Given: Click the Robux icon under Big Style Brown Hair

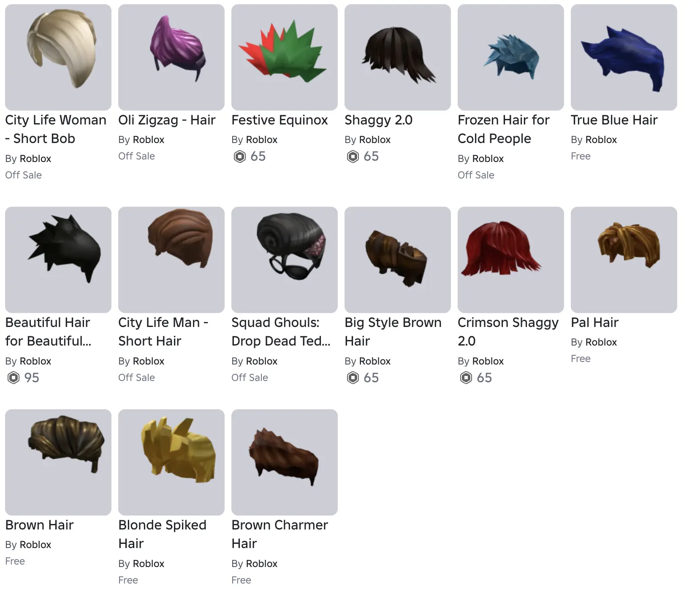Looking at the screenshot, I should (353, 378).
